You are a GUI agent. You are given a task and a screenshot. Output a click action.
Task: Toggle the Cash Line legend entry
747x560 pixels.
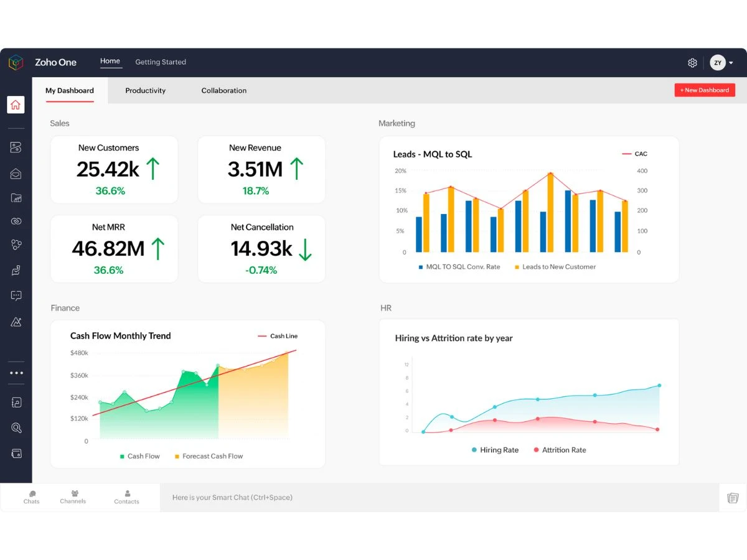tap(278, 336)
